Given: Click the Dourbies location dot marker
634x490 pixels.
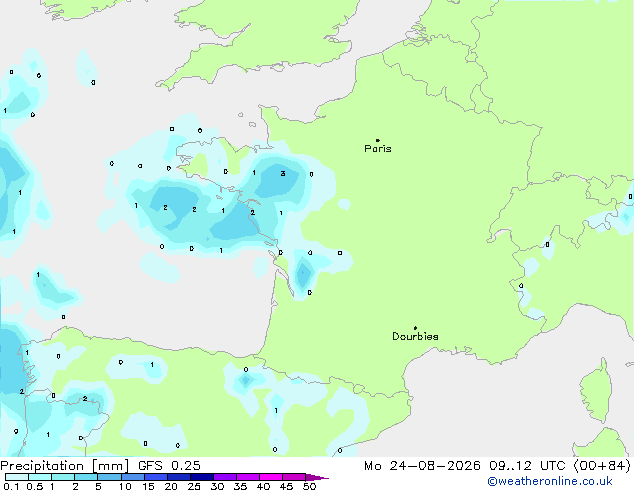Looking at the screenshot, I should coord(415,328).
